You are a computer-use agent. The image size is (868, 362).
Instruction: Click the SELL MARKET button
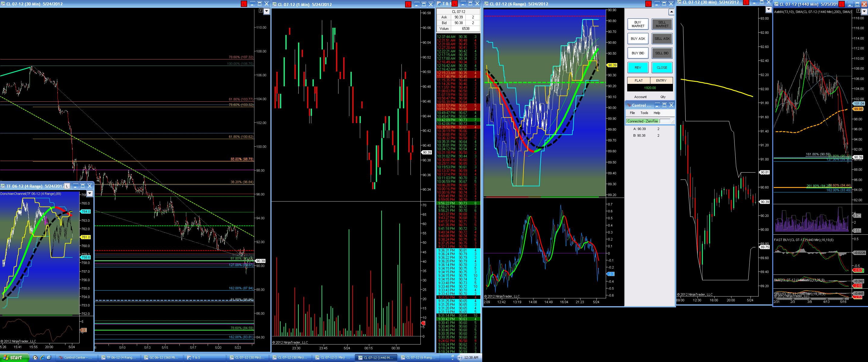[x=662, y=24]
